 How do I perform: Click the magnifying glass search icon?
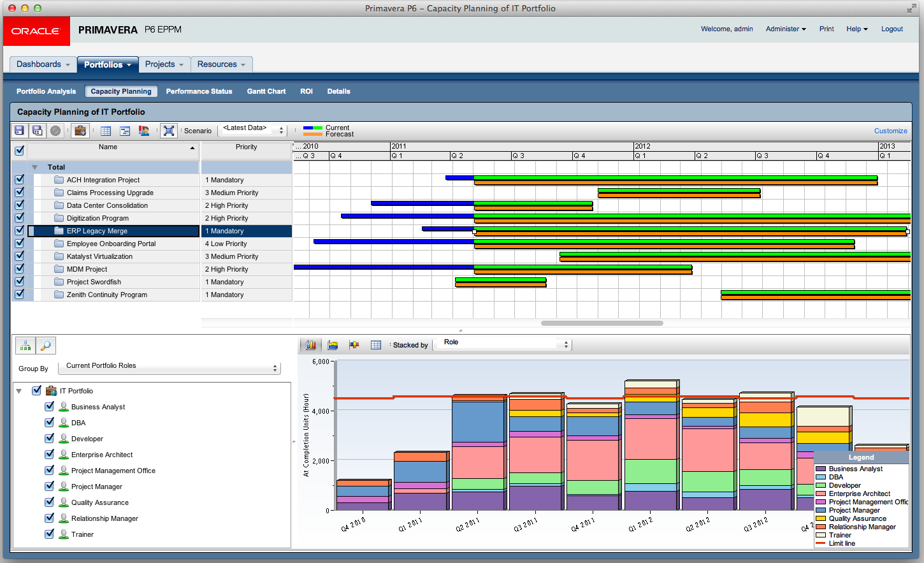coord(46,346)
